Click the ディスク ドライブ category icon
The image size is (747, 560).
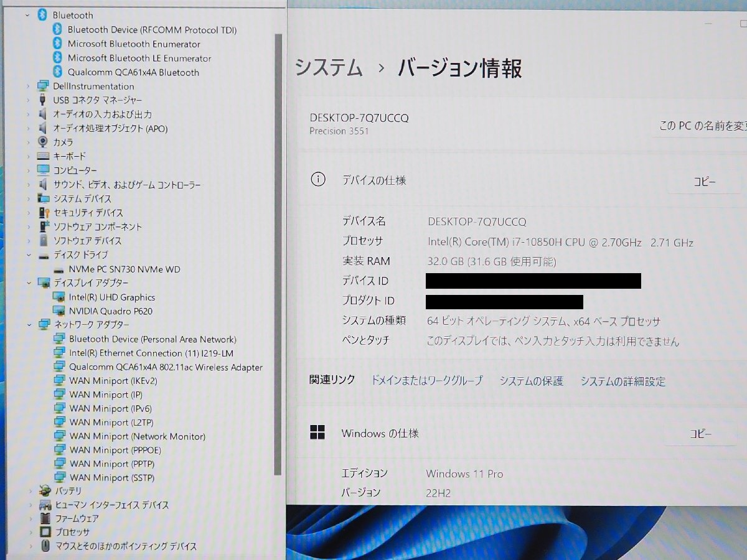pyautogui.click(x=43, y=255)
